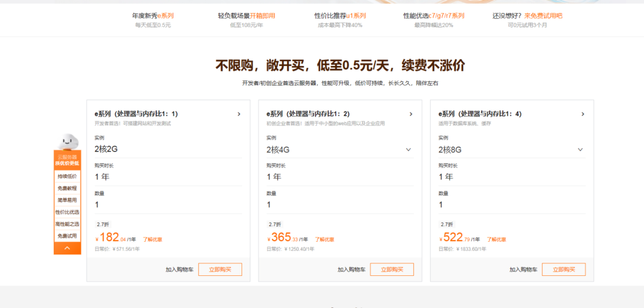Image resolution: width=644 pixels, height=308 pixels.
Task: Click 2.7折 badge on 2核2G card
Action: (x=102, y=224)
